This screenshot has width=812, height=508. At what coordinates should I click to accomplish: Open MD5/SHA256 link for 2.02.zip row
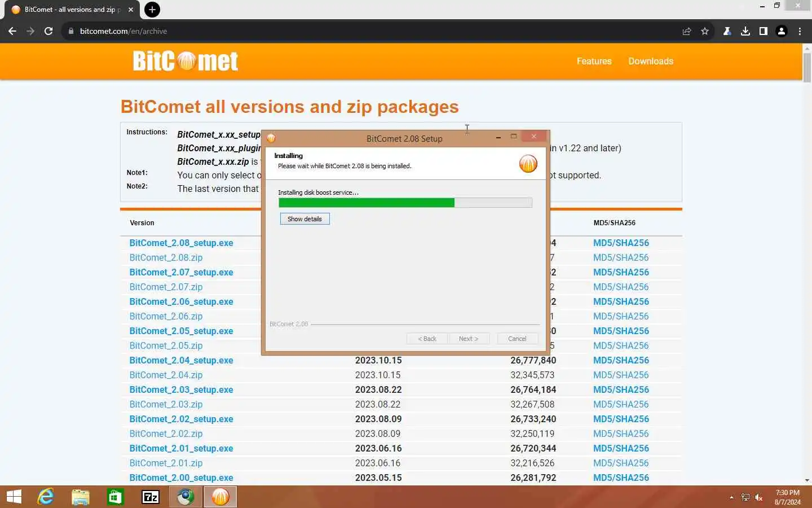(621, 433)
